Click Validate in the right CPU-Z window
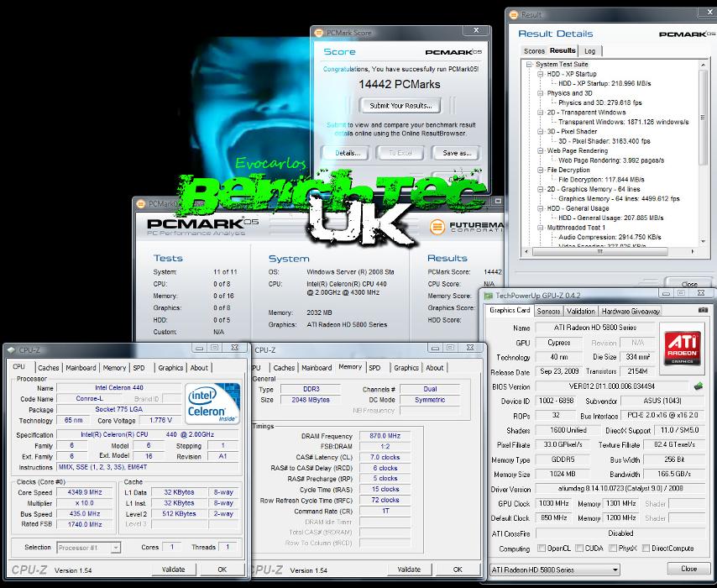 409,570
